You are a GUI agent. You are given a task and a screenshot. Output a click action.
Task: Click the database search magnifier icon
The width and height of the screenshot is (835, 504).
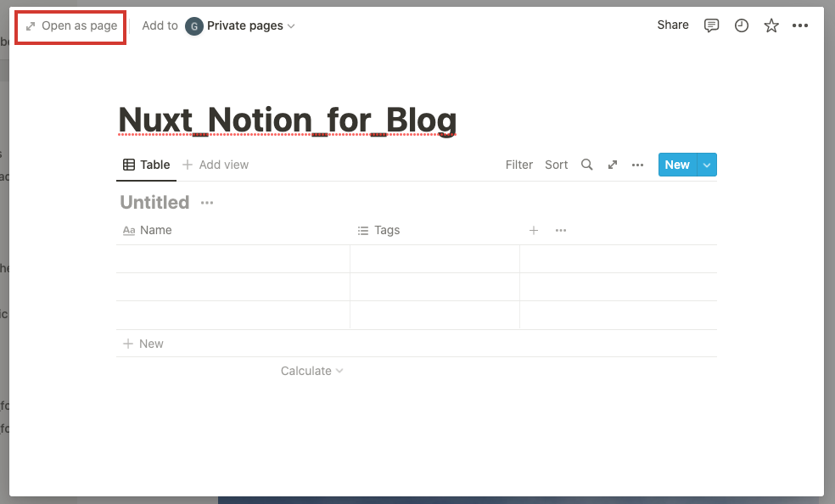(x=587, y=165)
